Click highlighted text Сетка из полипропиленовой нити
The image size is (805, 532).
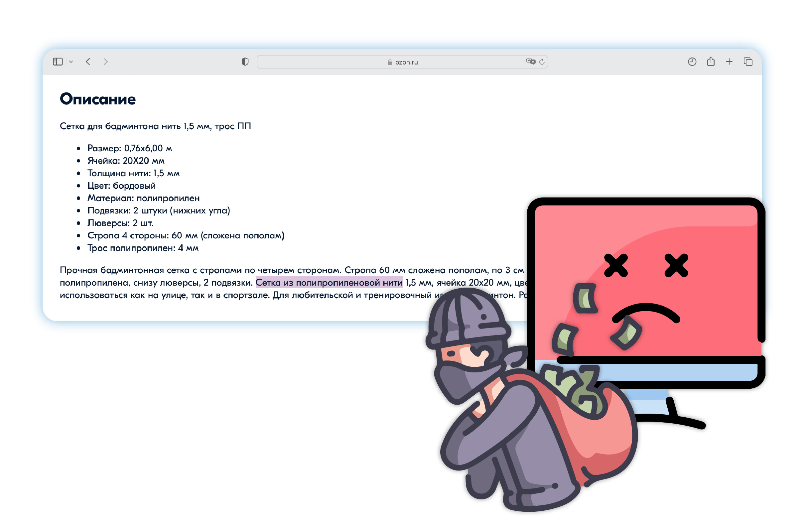tap(329, 283)
